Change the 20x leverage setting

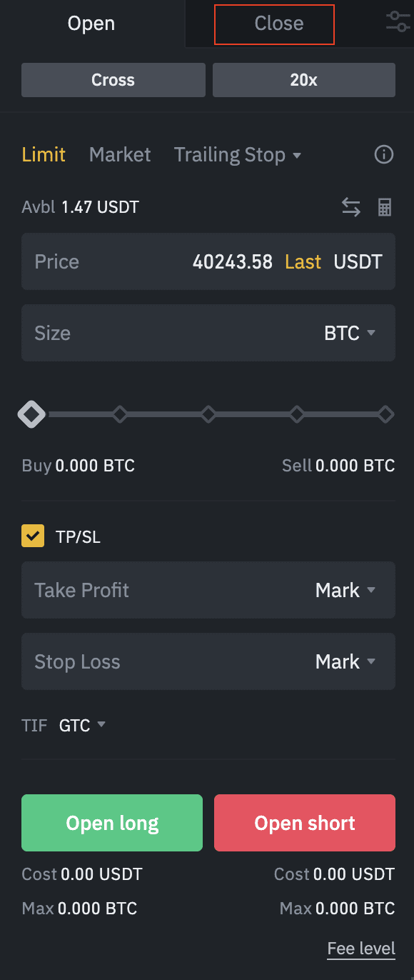[x=304, y=80]
